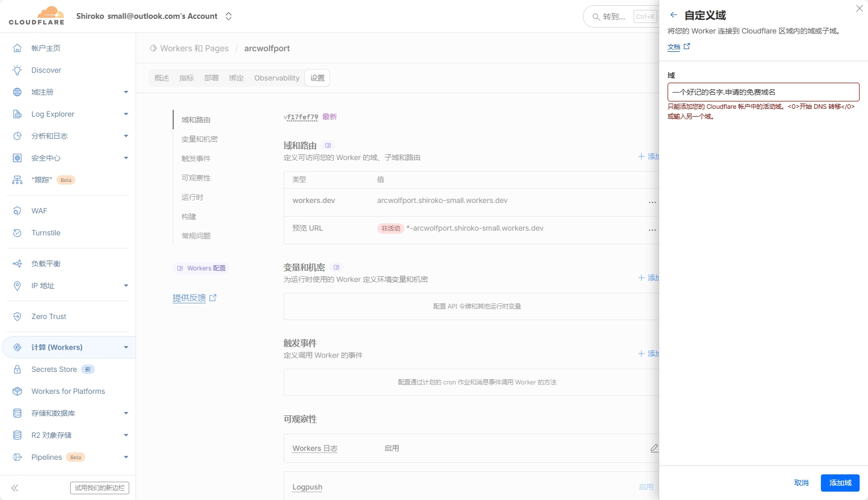
Task: Click the Cloudflare logo
Action: coord(37,16)
